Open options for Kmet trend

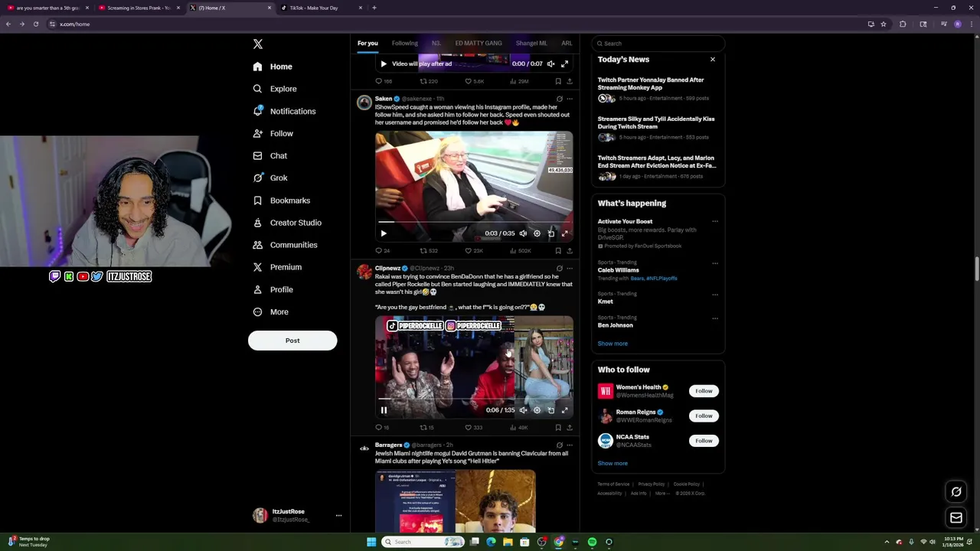point(714,294)
